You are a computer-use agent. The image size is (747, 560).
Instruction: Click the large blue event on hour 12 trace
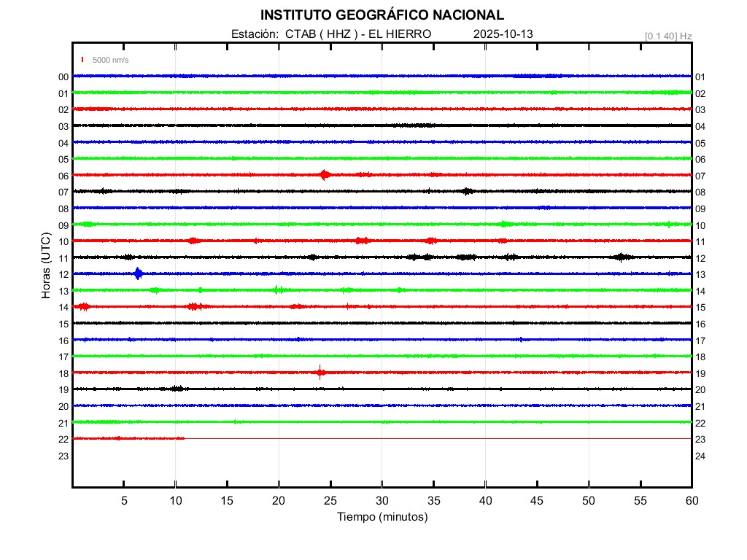pyautogui.click(x=138, y=274)
